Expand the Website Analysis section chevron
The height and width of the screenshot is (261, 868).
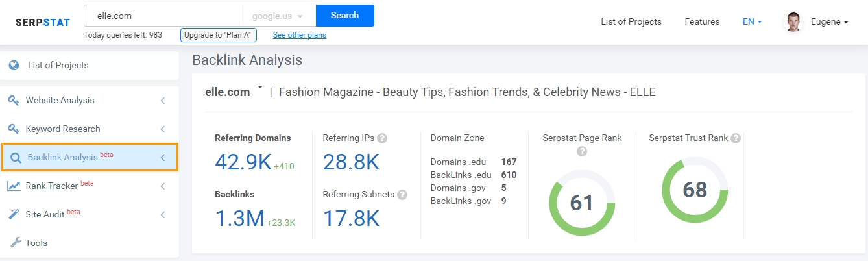tap(163, 101)
